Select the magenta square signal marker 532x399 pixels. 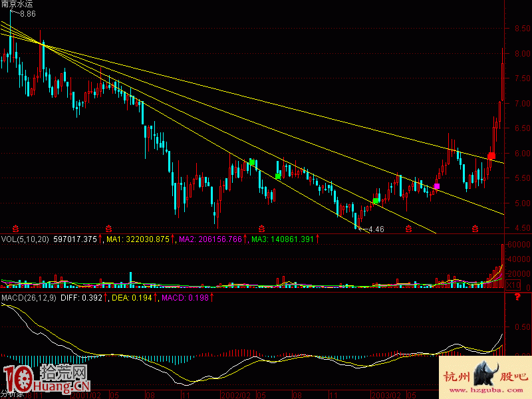click(437, 186)
